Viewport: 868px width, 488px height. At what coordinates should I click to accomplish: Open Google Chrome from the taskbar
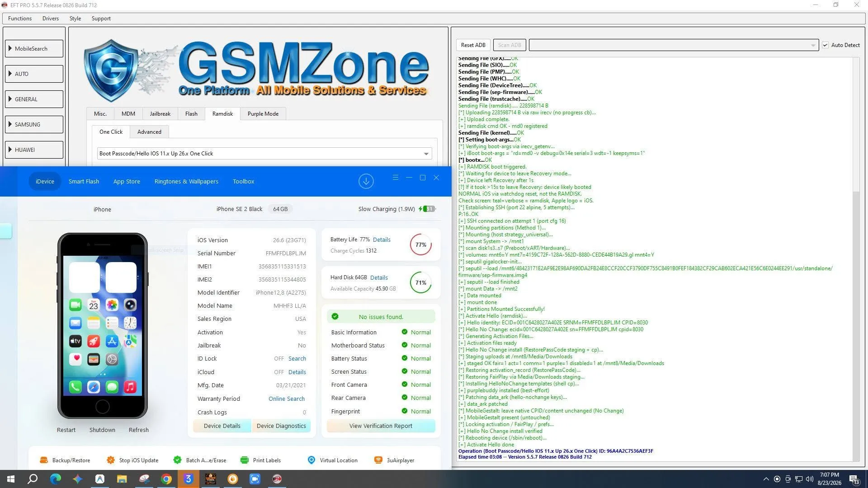pos(166,479)
